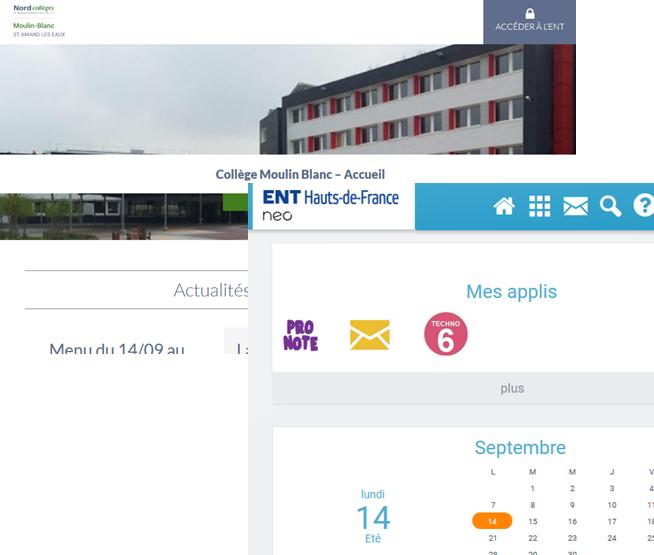
Task: Click the ENT Hauts-de-France neo logo
Action: [x=331, y=205]
